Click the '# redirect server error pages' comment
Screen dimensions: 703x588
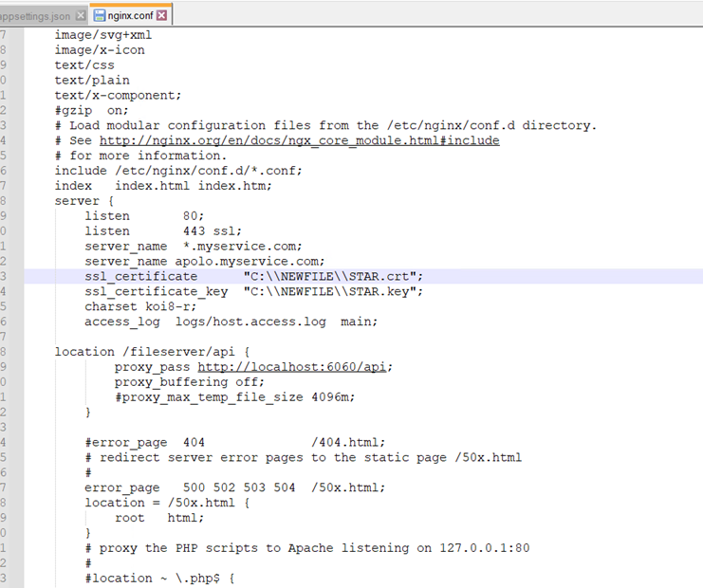(303, 457)
